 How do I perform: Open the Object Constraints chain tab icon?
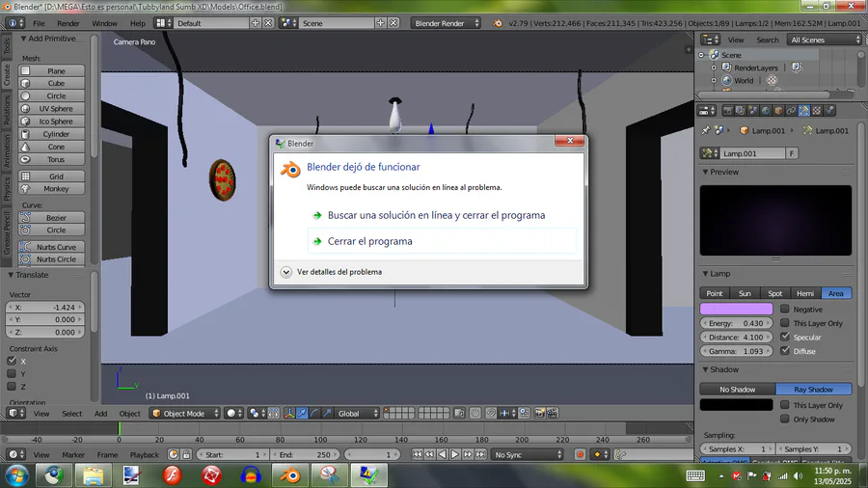[x=791, y=111]
